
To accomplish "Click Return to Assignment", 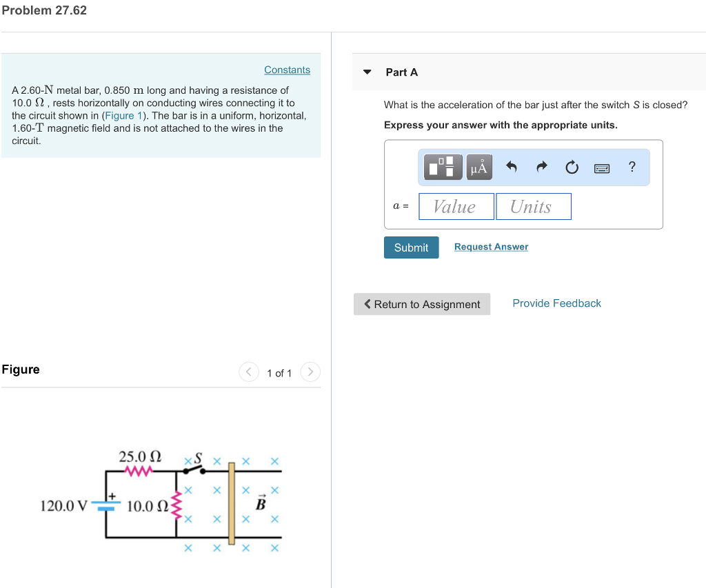I will 421,303.
